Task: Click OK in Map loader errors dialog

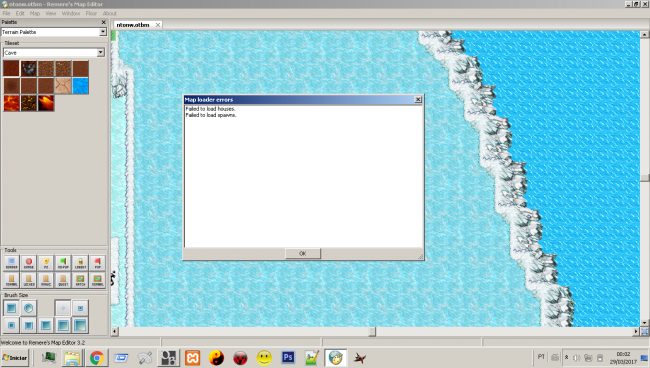Action: pyautogui.click(x=303, y=253)
